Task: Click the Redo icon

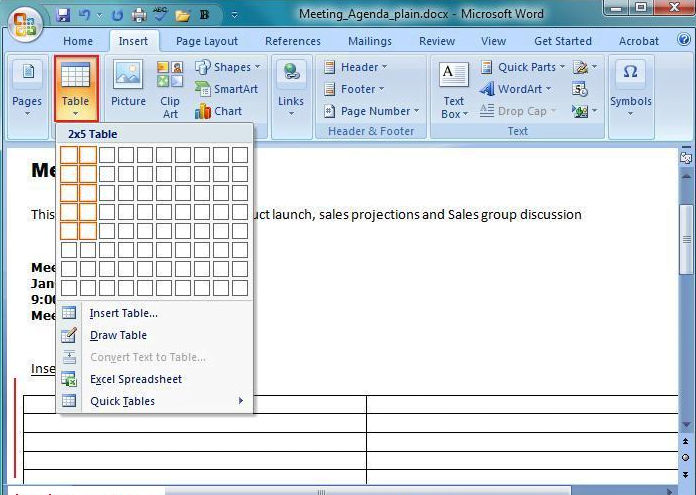Action: [117, 16]
